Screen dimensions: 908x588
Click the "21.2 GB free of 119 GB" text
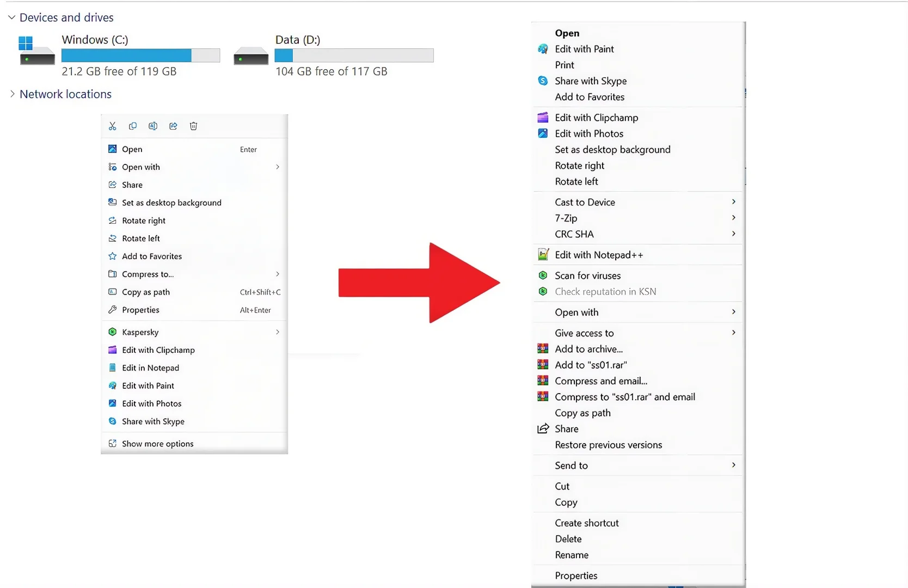(119, 71)
